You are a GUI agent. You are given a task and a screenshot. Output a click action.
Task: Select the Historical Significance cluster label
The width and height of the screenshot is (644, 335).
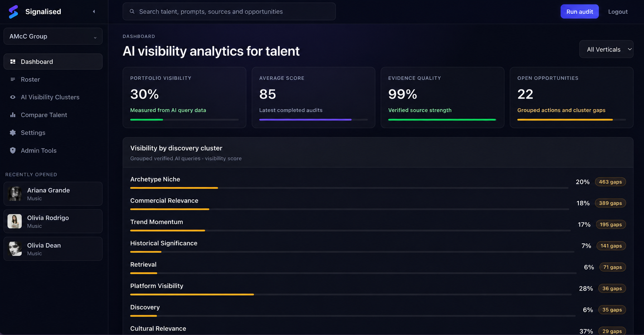pos(164,243)
